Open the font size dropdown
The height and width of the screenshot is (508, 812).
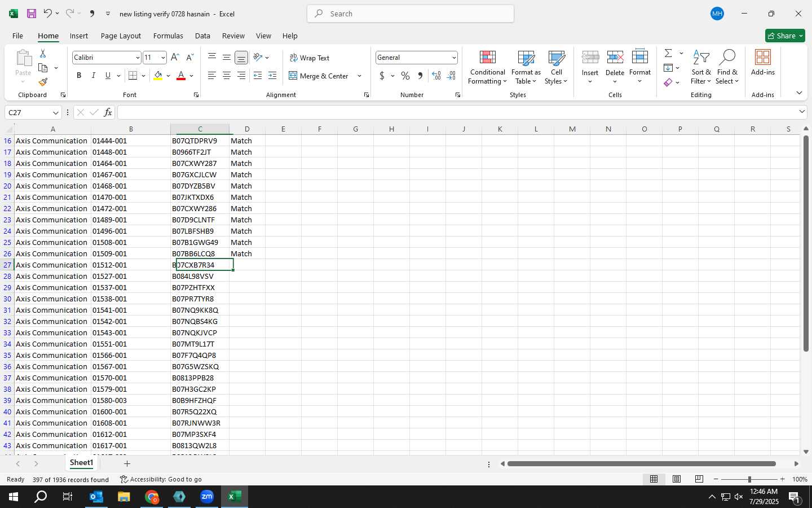tap(163, 58)
